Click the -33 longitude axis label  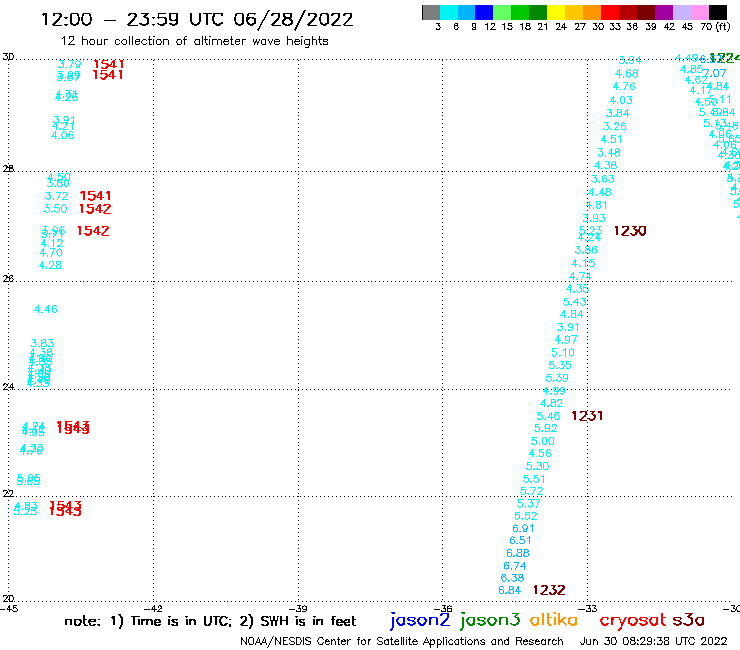[589, 608]
